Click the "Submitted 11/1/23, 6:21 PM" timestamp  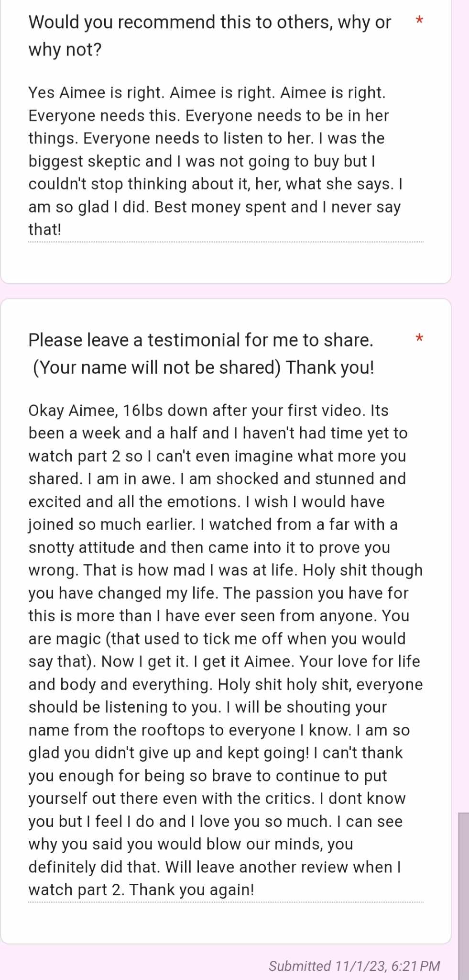[354, 966]
